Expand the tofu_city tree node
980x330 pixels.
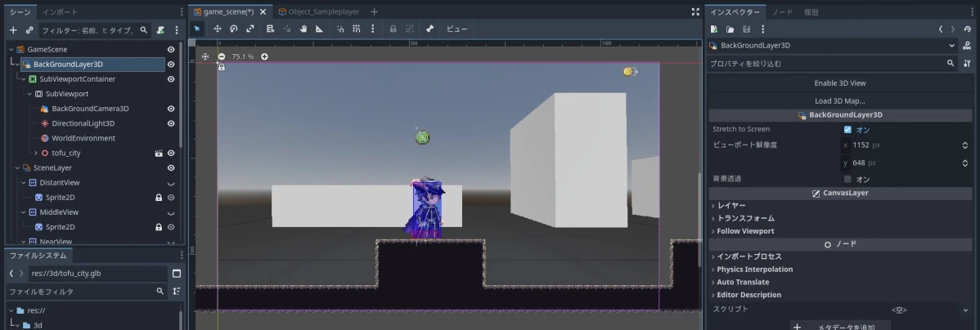[36, 153]
